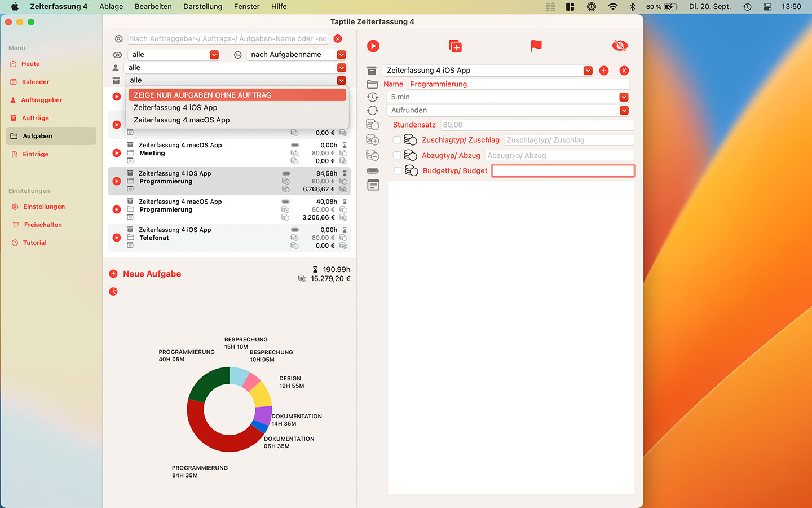Open the nach Aufgabenname sort dropdown
The image size is (812, 508).
pyautogui.click(x=297, y=55)
